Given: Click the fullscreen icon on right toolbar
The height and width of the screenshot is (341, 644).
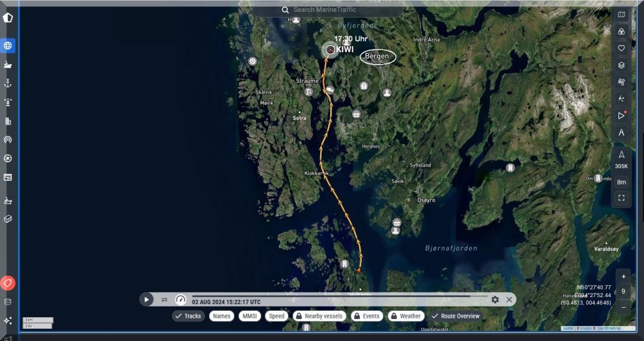Looking at the screenshot, I should [x=621, y=198].
